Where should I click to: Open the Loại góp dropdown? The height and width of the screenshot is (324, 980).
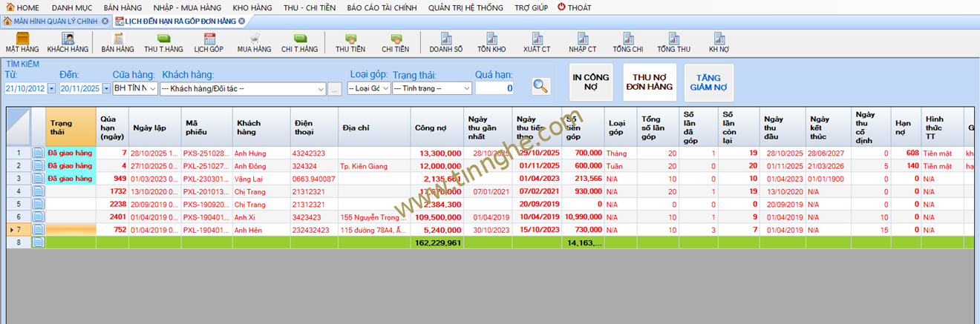(385, 89)
